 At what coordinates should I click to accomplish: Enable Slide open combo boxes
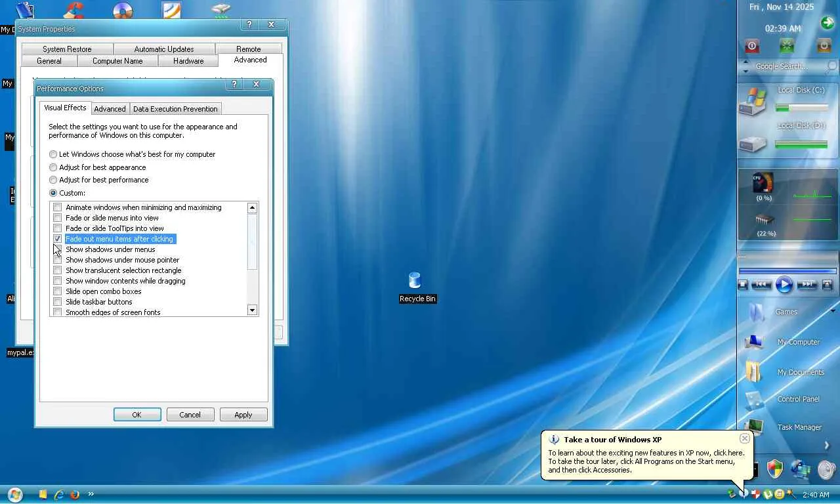click(58, 291)
